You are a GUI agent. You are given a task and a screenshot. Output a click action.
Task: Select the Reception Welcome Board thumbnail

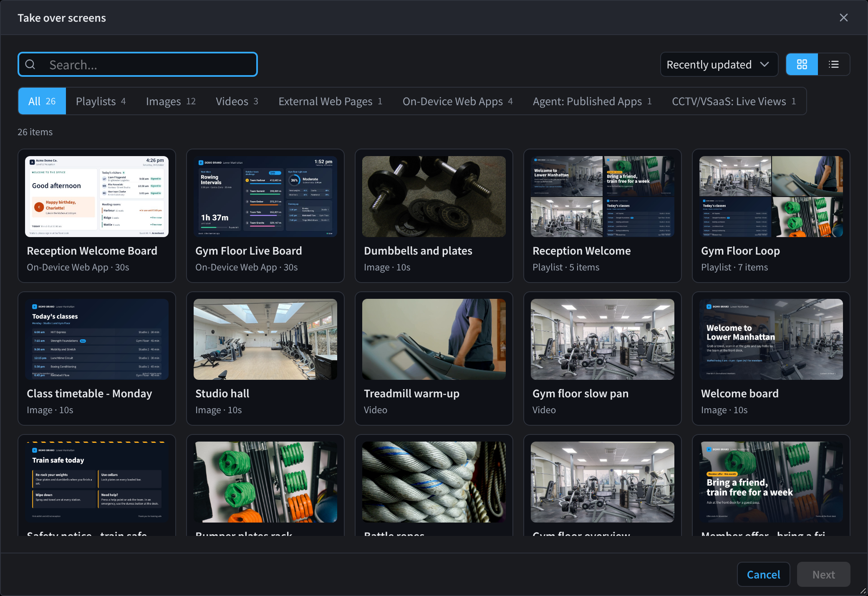tap(97, 197)
